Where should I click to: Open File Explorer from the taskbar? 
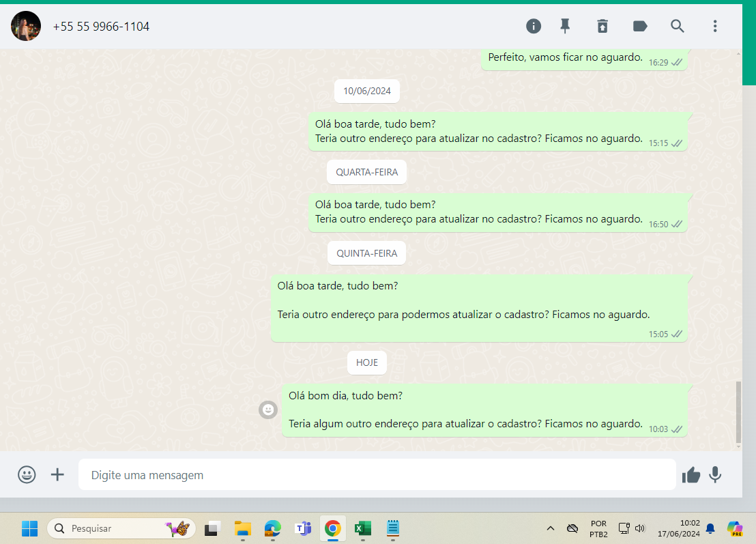click(242, 528)
